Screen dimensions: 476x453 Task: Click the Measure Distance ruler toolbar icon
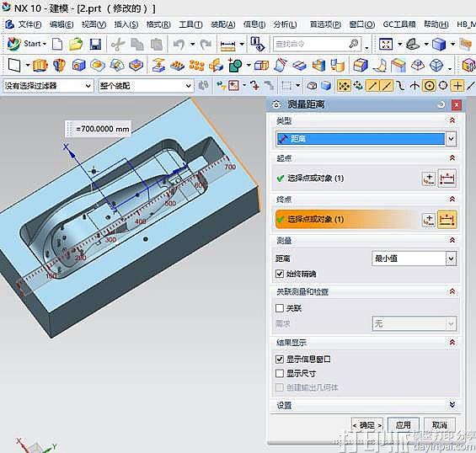tap(227, 45)
